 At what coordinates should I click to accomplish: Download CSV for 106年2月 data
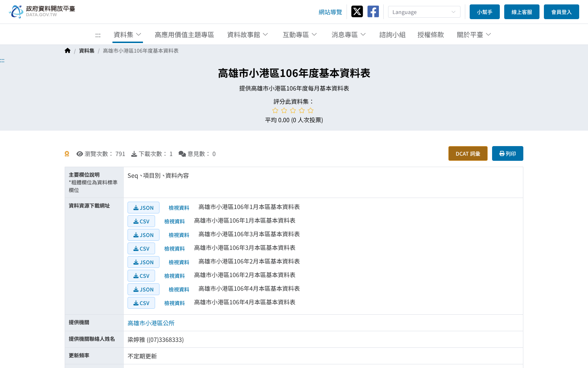point(141,276)
